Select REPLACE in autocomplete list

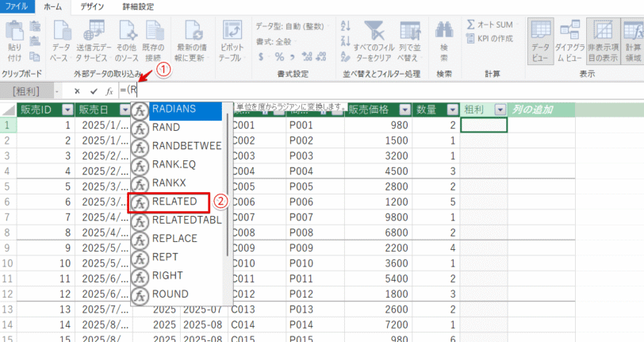(x=177, y=239)
